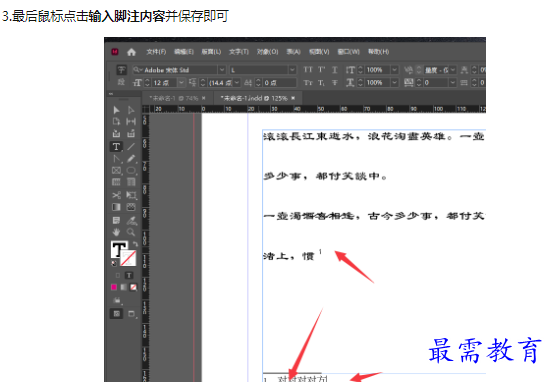This screenshot has height=382, width=550.
Task: Select the Rectangle Frame tool
Action: click(x=116, y=171)
